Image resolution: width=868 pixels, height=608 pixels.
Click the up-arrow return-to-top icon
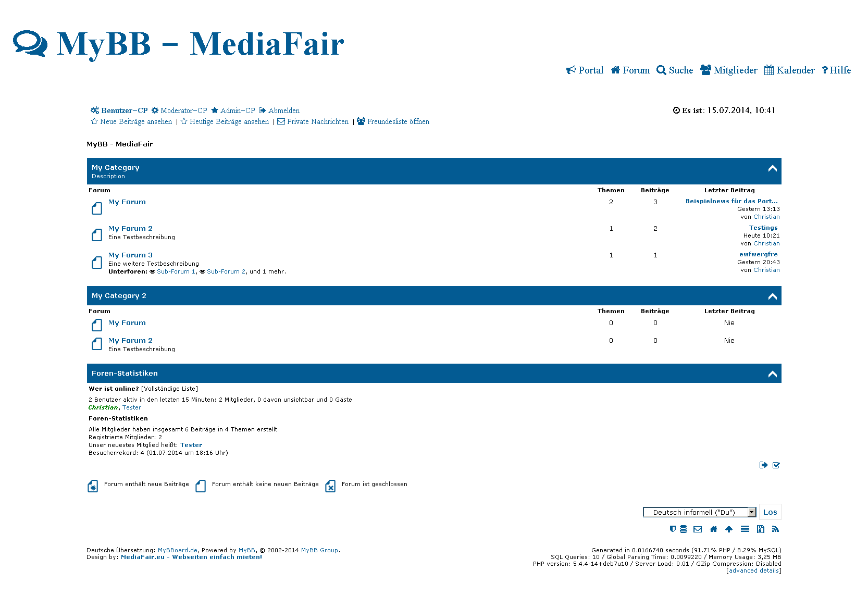click(x=729, y=529)
